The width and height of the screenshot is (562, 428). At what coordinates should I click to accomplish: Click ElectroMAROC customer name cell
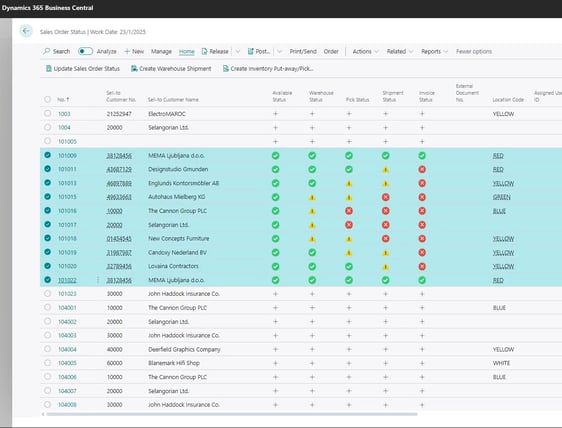[x=167, y=114]
